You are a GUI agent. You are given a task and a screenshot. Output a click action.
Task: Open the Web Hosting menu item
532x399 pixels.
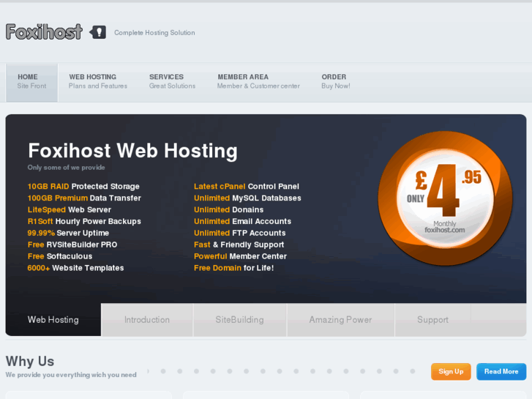[98, 81]
